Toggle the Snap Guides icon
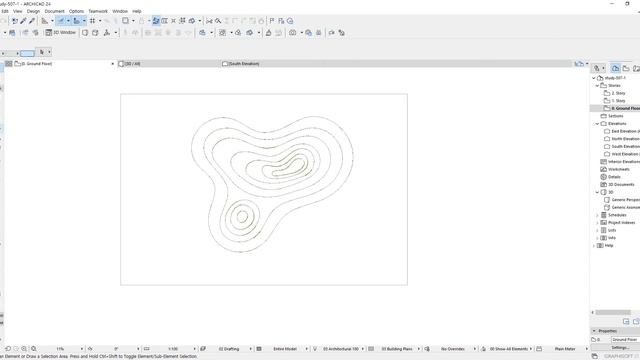The image size is (640, 360). coord(77,21)
